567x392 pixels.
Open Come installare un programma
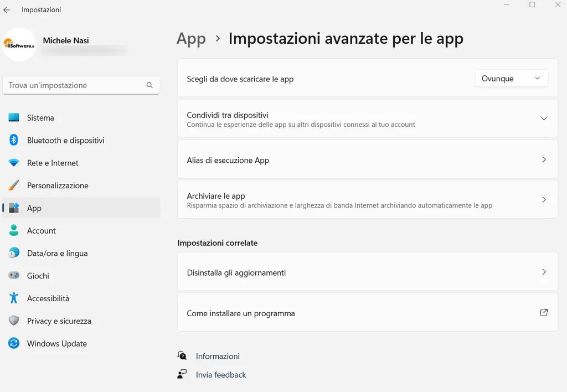[x=367, y=312]
